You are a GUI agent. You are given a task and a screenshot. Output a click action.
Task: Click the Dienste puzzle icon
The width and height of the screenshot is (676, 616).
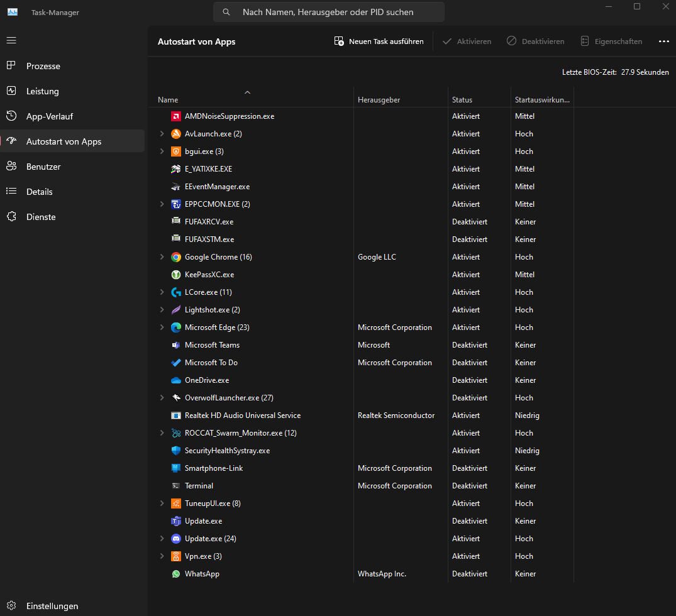[12, 216]
